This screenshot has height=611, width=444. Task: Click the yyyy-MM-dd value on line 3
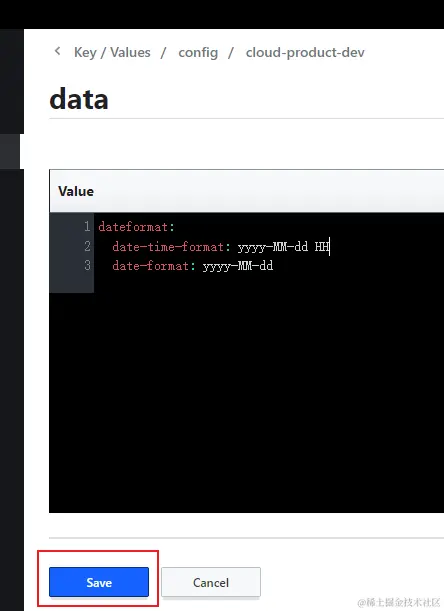click(238, 266)
